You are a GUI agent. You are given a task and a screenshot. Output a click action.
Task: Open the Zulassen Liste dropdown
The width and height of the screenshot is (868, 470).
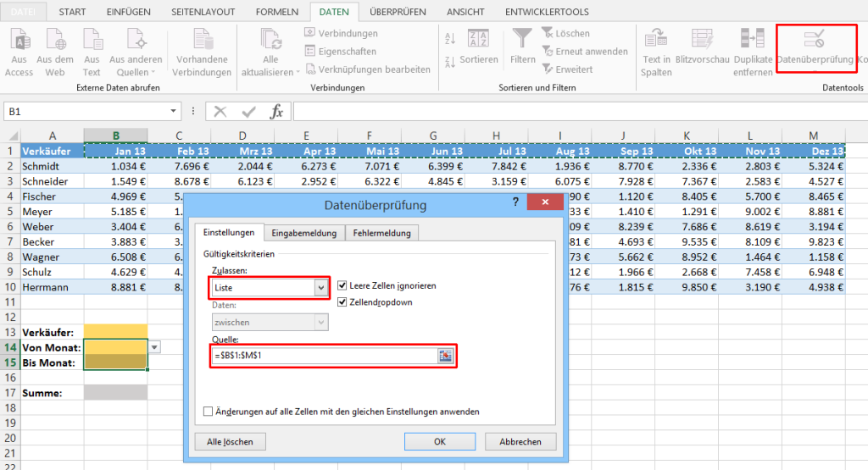click(x=321, y=288)
